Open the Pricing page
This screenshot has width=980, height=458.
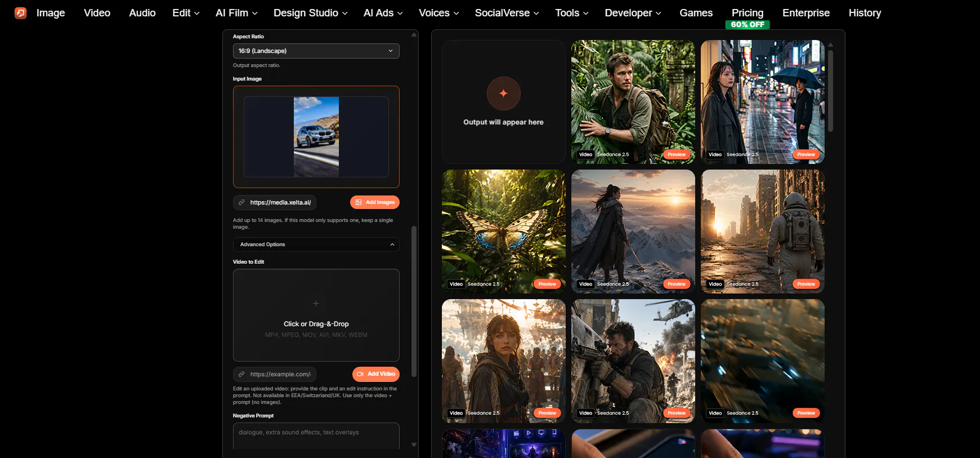tap(748, 13)
